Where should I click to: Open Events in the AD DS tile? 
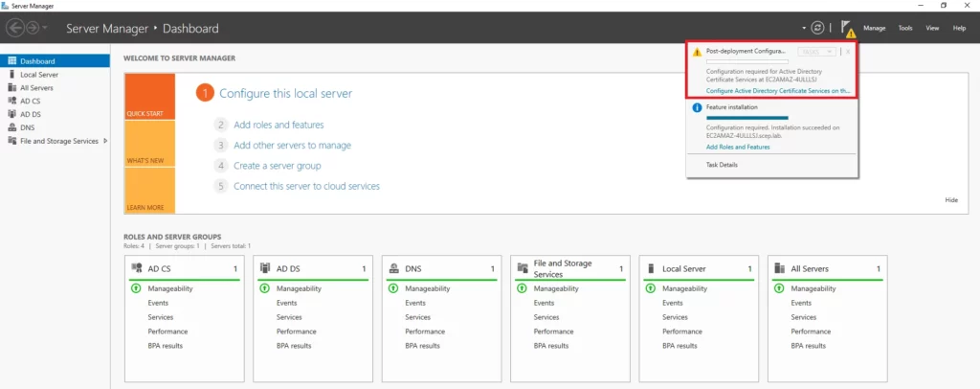pyautogui.click(x=287, y=304)
